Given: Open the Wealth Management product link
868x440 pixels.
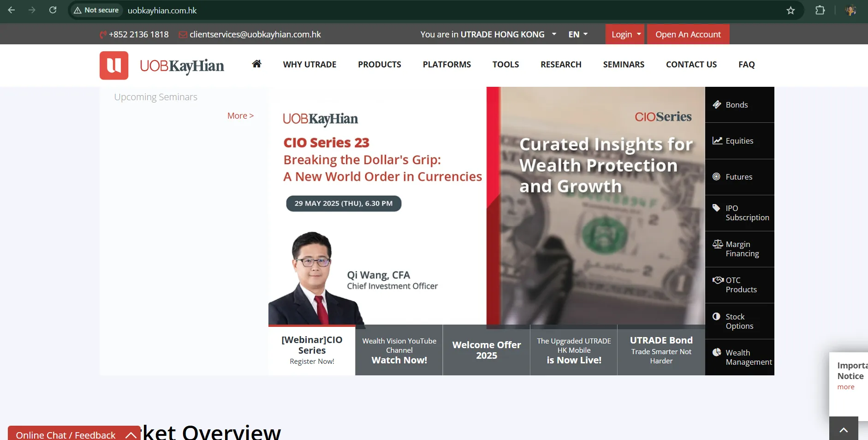Looking at the screenshot, I should [740, 357].
